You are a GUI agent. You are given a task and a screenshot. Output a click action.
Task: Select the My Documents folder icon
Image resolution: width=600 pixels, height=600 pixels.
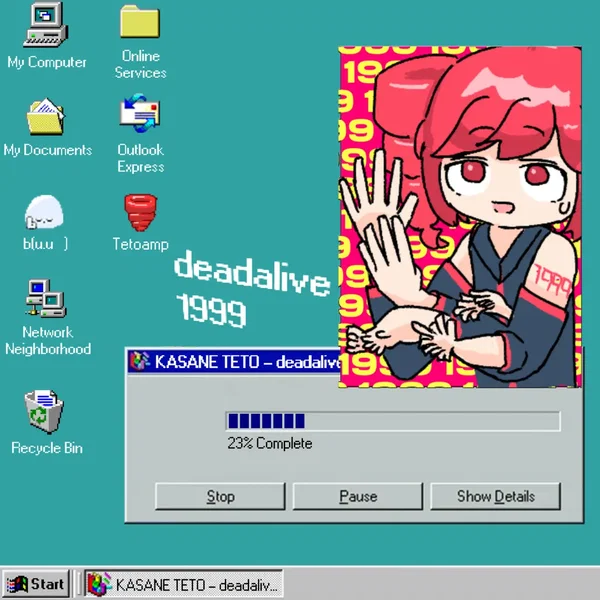46,116
